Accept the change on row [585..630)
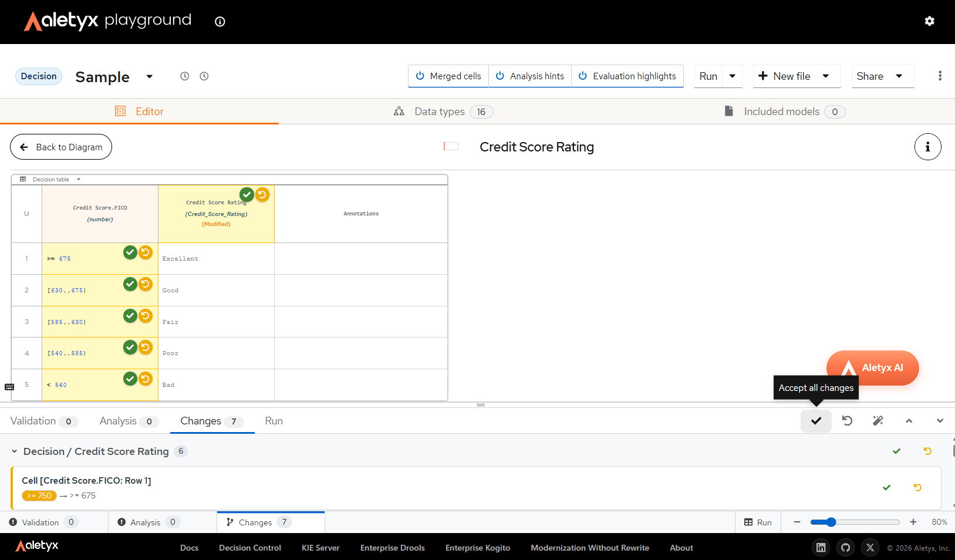The image size is (955, 560). [x=130, y=316]
